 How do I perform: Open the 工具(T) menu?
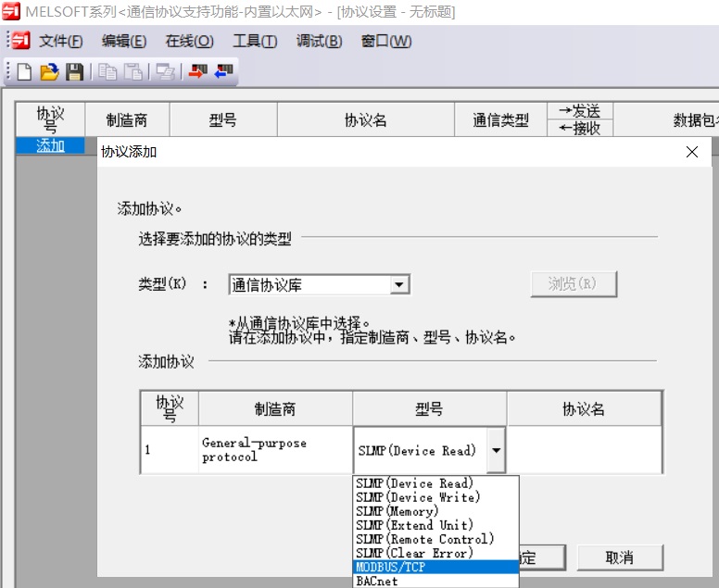[254, 41]
